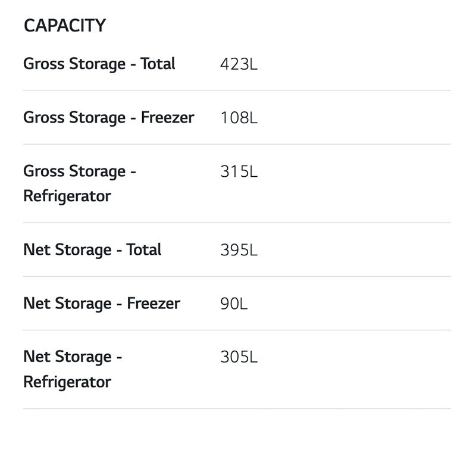Click the bottom divider line below the 305L row
The image size is (476, 456).
point(237,408)
